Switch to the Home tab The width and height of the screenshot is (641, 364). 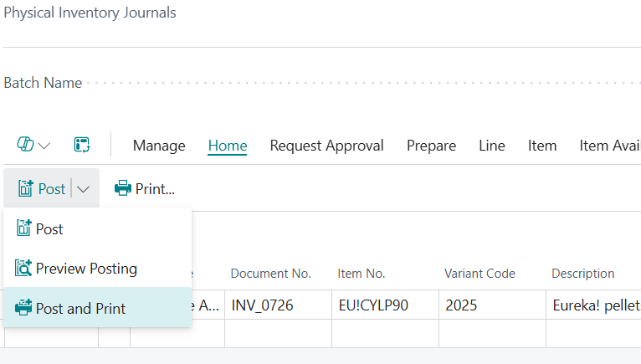coord(228,146)
